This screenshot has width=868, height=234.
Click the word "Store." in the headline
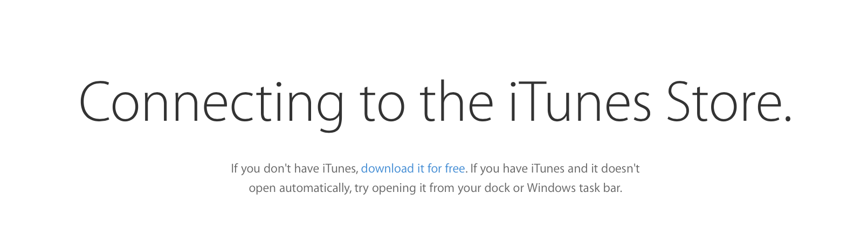click(x=729, y=102)
